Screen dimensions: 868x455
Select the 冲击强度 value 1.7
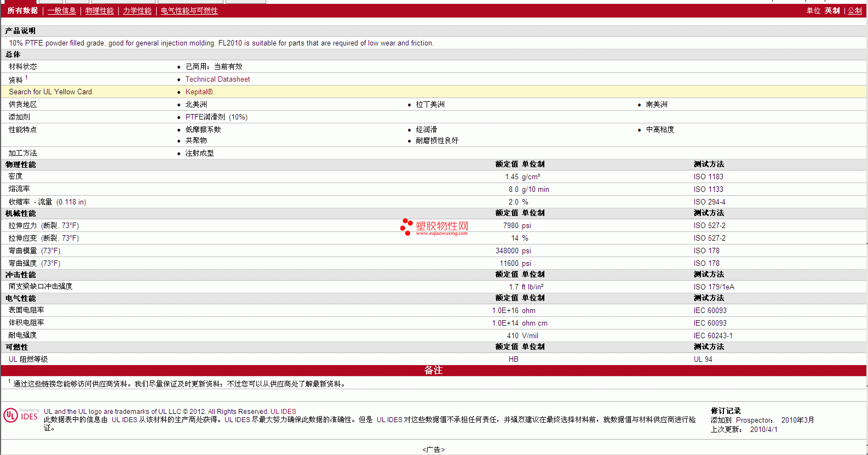513,287
